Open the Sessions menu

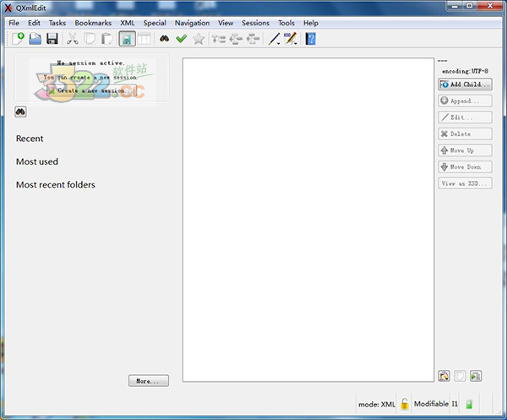click(255, 23)
